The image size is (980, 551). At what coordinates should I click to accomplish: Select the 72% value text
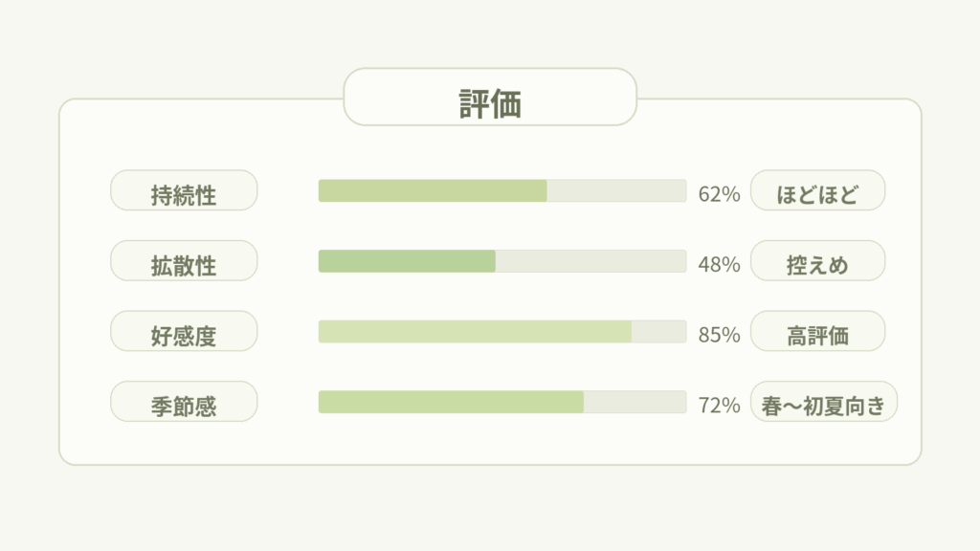point(720,406)
